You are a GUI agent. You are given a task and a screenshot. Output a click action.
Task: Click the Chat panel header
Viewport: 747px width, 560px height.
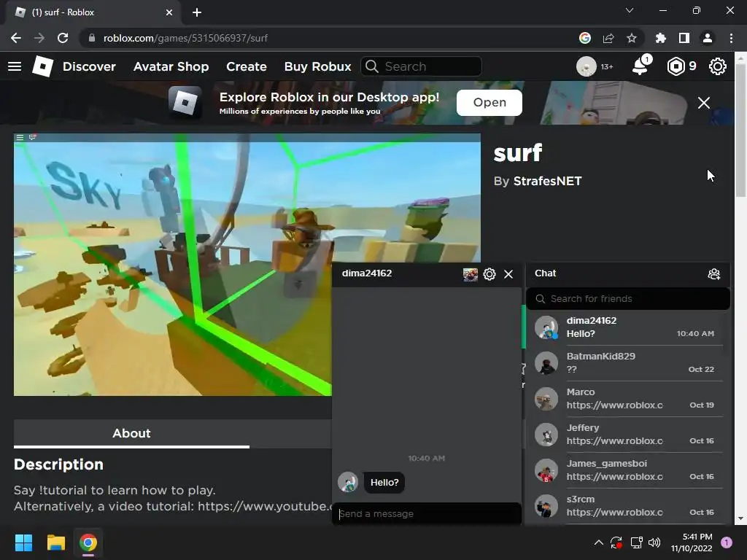click(628, 274)
